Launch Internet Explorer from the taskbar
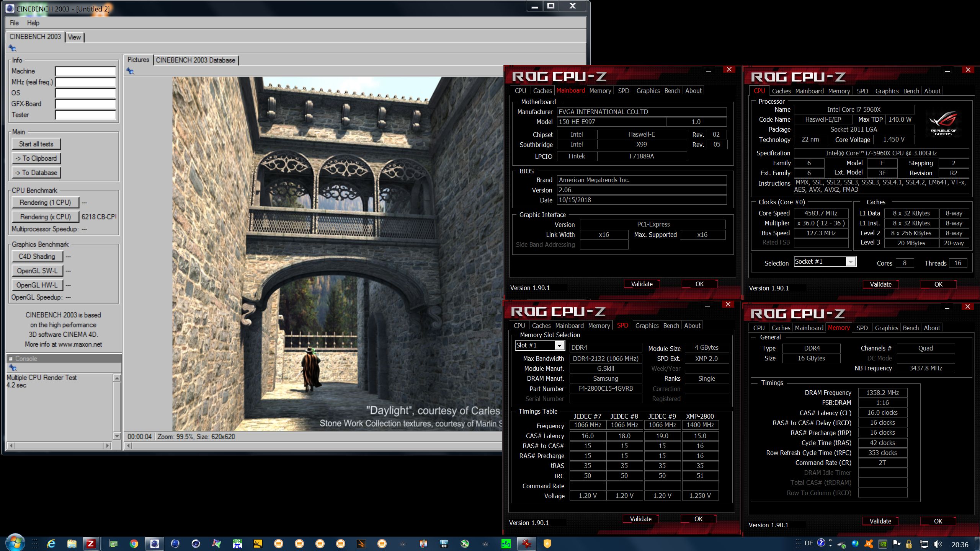The image size is (980, 551). click(51, 544)
